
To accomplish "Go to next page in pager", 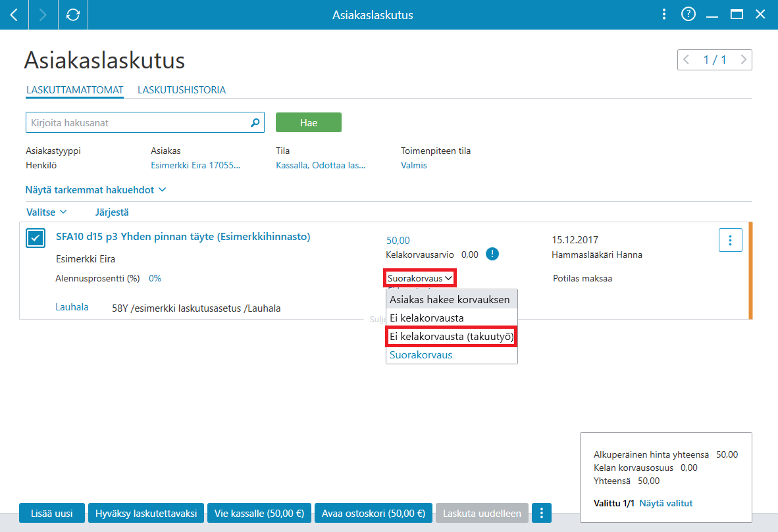I will (743, 60).
